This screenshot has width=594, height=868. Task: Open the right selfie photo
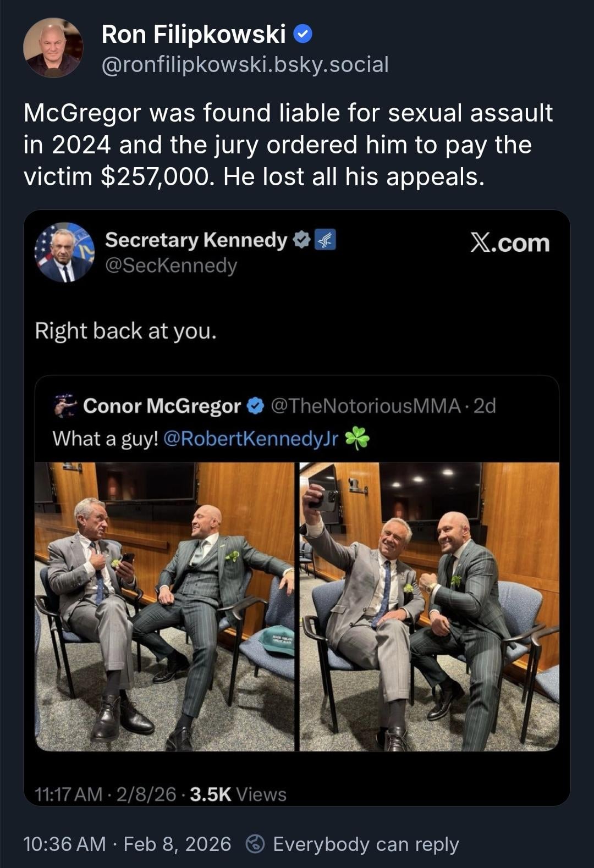[x=430, y=606]
